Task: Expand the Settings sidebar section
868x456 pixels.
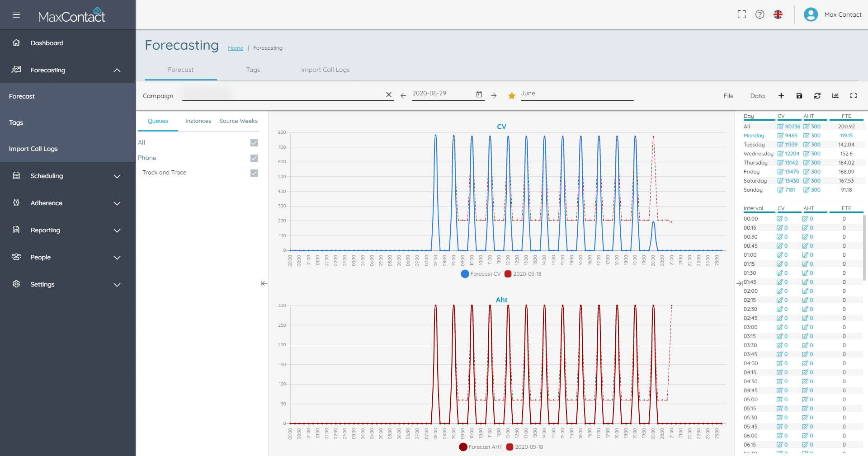Action: [117, 285]
